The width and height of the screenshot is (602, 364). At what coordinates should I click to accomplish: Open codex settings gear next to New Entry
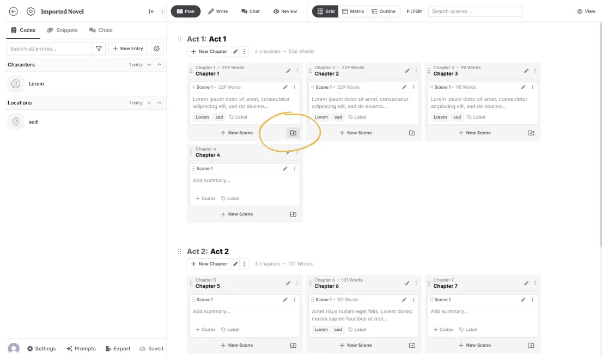click(x=156, y=48)
